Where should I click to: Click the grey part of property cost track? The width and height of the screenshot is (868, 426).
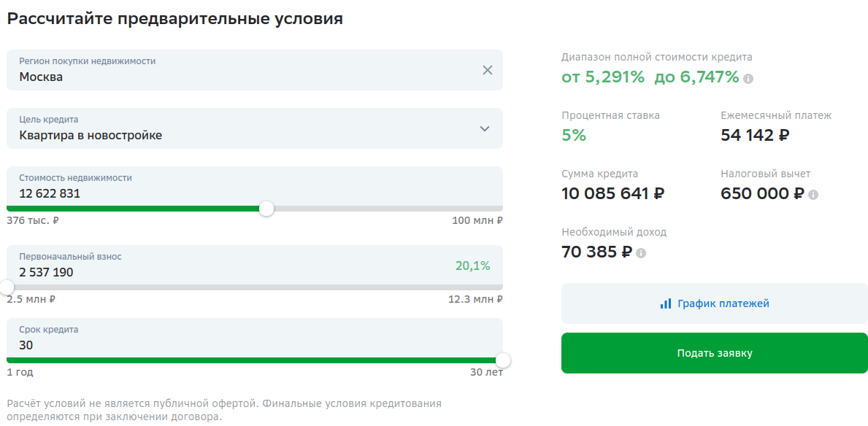click(388, 209)
